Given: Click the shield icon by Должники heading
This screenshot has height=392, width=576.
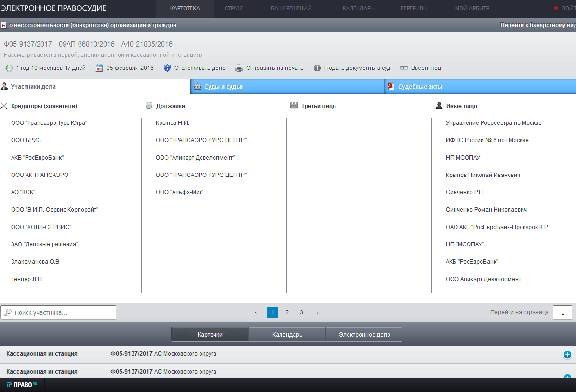Looking at the screenshot, I should (x=149, y=106).
